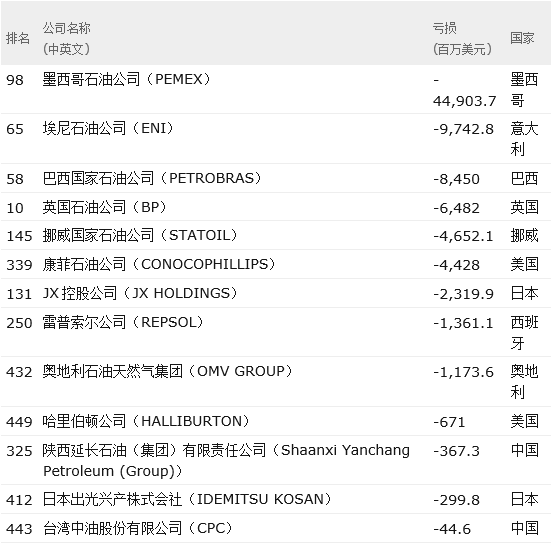Click the -44,903.7 loss value

click(x=464, y=90)
